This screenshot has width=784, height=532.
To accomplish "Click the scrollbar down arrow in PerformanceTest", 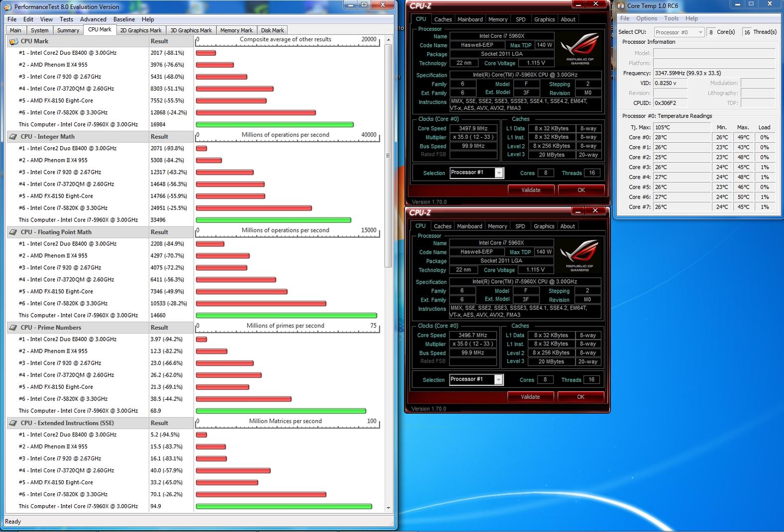I will tap(388, 508).
